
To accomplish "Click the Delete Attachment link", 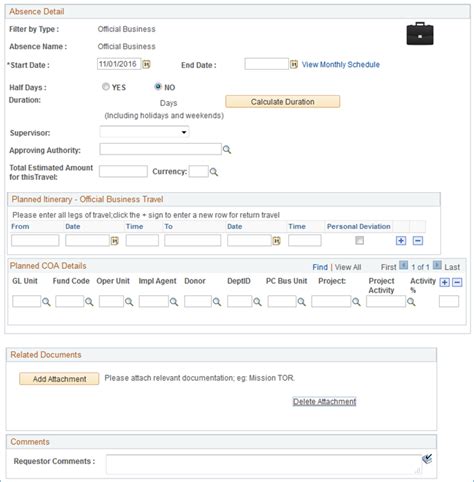I will (324, 402).
